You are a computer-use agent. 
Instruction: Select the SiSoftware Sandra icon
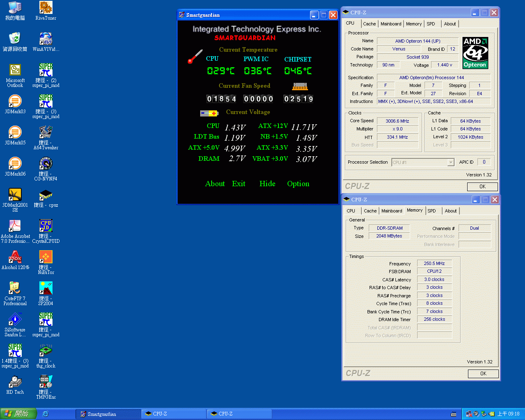(x=15, y=319)
